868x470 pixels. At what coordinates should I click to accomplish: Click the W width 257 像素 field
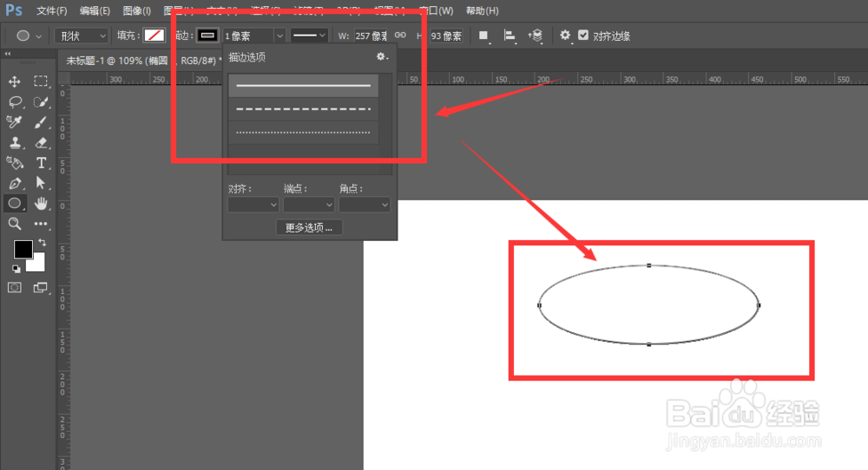[x=371, y=36]
